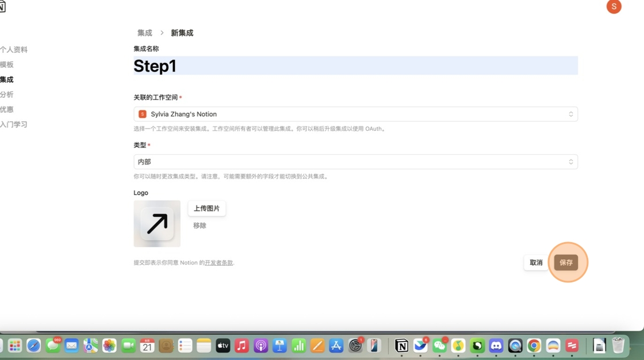Switch to Google Chrome in dock
Image resolution: width=644 pixels, height=360 pixels.
534,346
